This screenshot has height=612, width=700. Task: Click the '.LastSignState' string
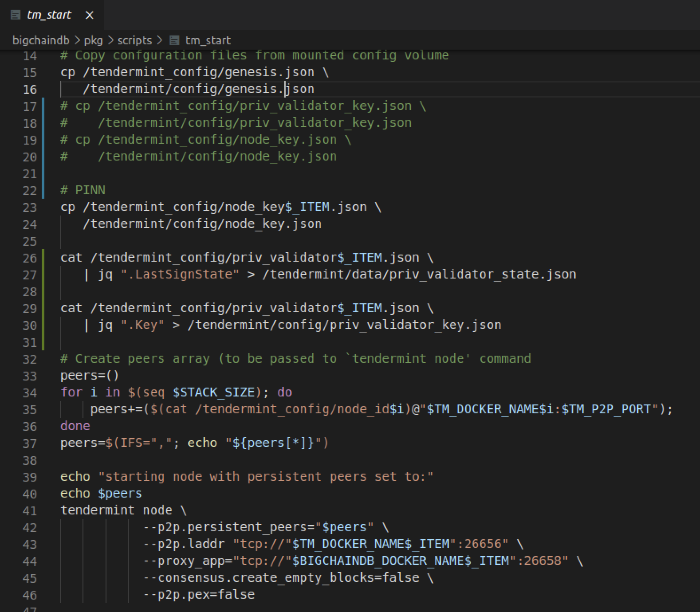click(x=180, y=275)
